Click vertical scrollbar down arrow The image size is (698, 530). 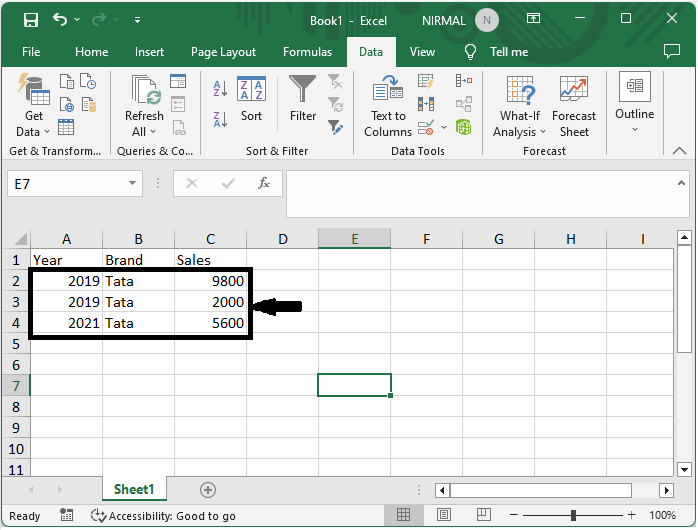click(x=684, y=469)
